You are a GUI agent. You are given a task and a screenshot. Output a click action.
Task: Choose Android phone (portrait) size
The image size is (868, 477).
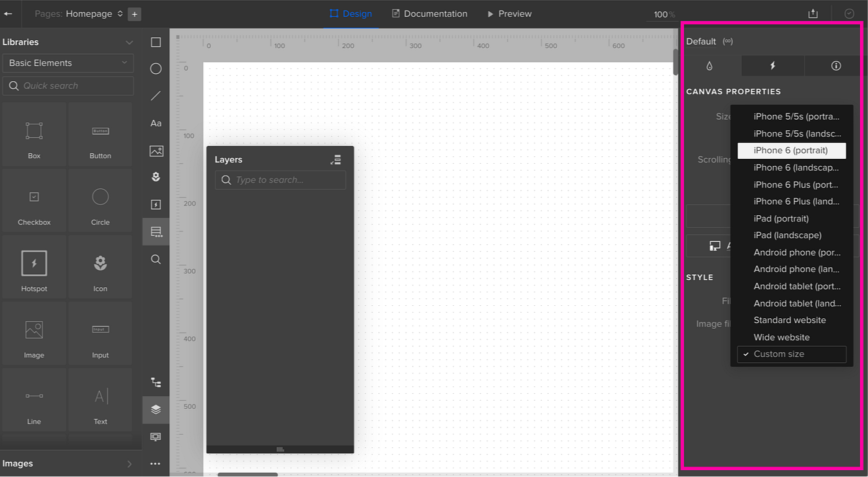(x=792, y=252)
